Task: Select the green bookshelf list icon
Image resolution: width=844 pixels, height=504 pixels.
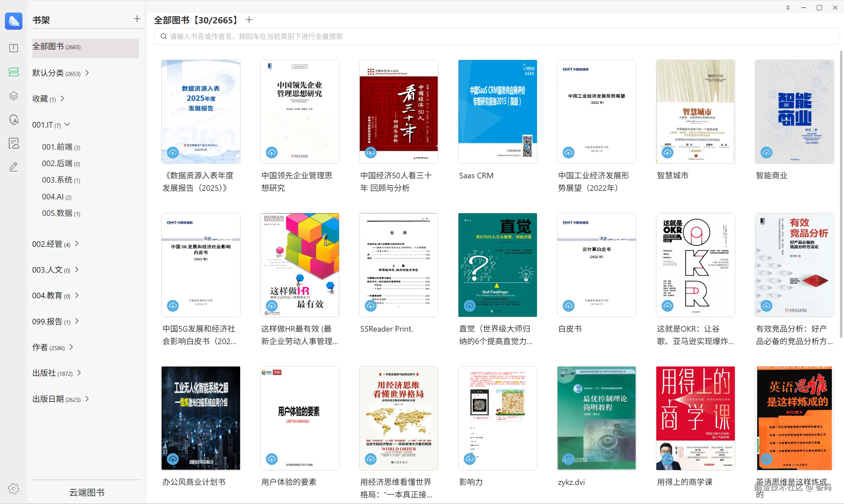Action: tap(14, 72)
